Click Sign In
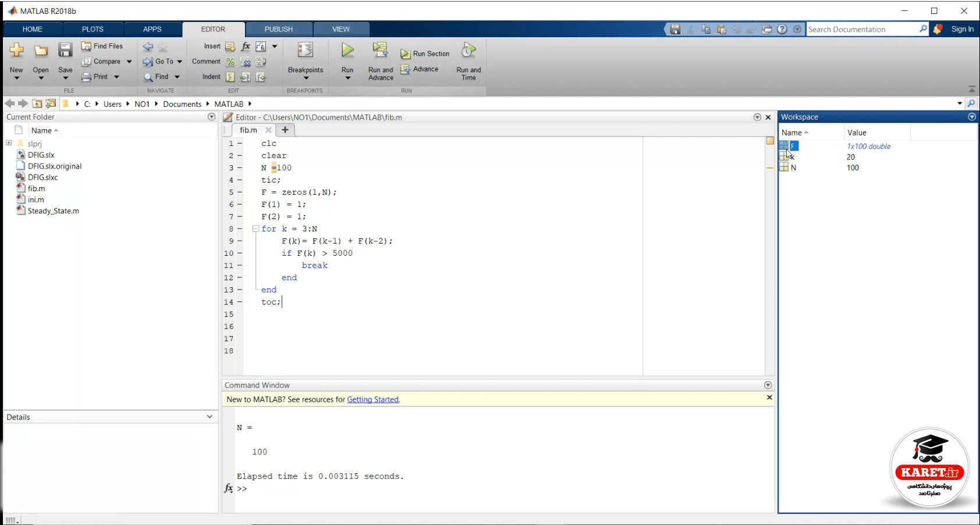The width and height of the screenshot is (980, 525). (963, 29)
